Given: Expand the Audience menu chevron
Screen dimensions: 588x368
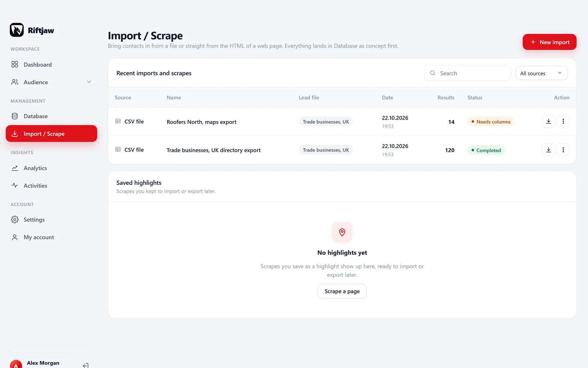Looking at the screenshot, I should pyautogui.click(x=89, y=82).
